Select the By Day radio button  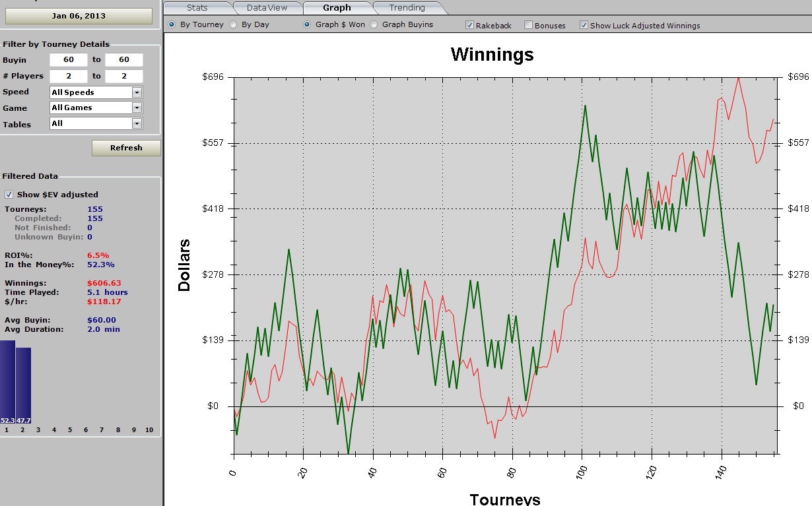pyautogui.click(x=233, y=25)
